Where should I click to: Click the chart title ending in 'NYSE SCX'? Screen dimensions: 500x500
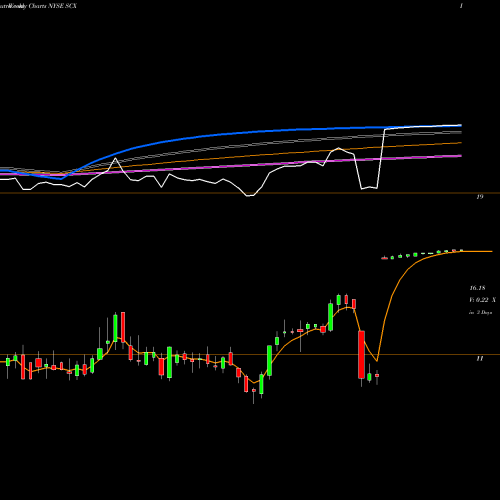tap(38, 6)
